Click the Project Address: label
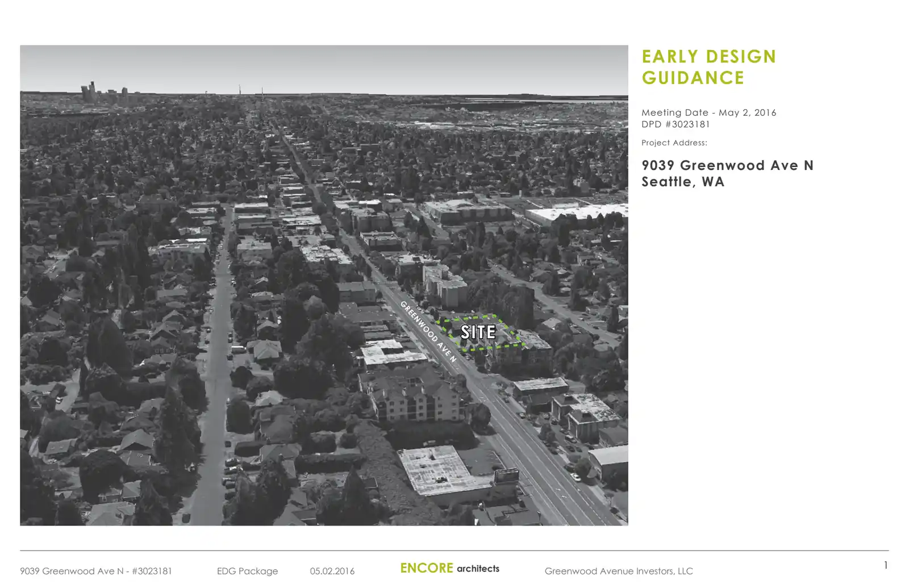This screenshot has height=588, width=909. tap(674, 143)
